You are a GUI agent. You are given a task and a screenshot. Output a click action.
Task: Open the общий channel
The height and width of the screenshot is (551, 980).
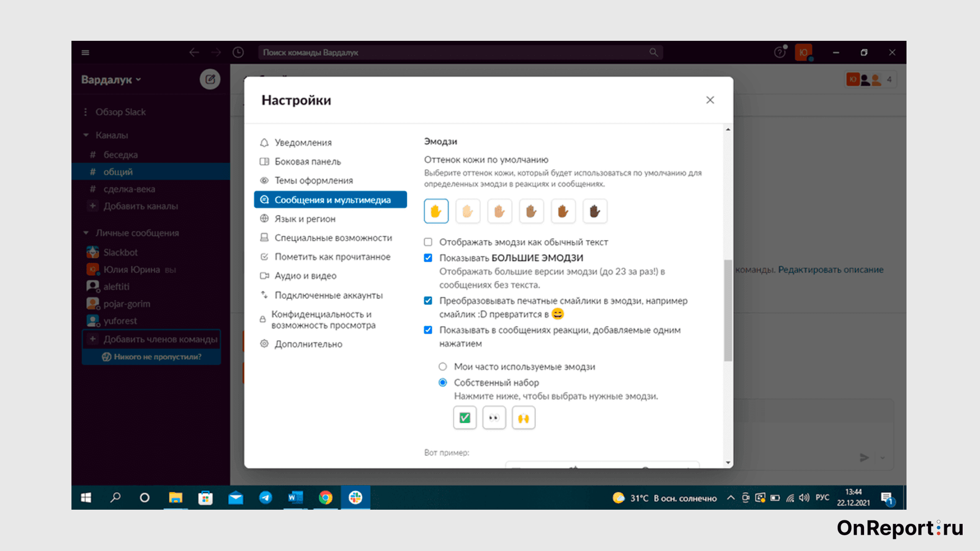point(151,172)
